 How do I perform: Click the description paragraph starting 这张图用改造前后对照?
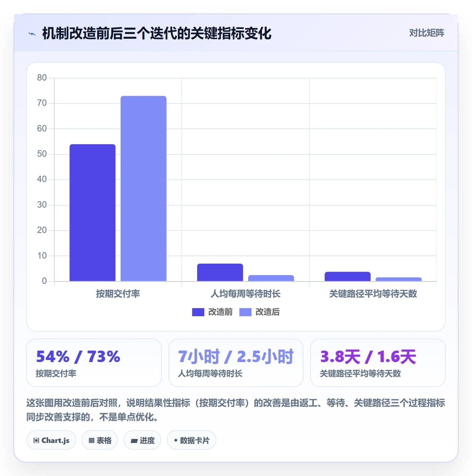coord(236,410)
